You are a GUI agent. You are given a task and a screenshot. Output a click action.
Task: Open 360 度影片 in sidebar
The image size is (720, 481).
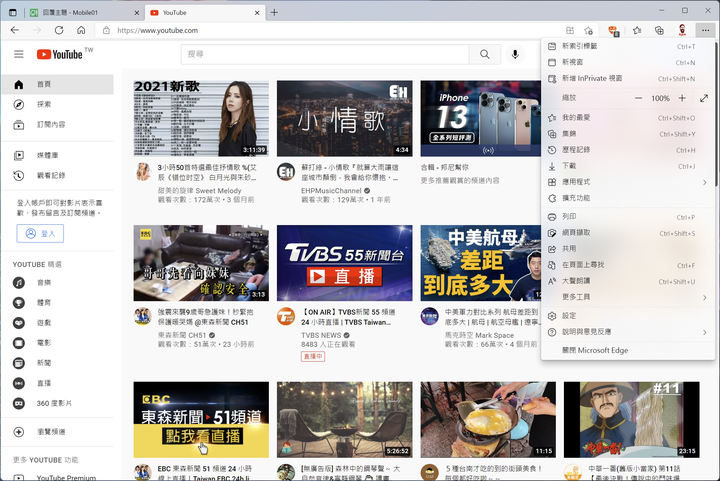tap(57, 403)
